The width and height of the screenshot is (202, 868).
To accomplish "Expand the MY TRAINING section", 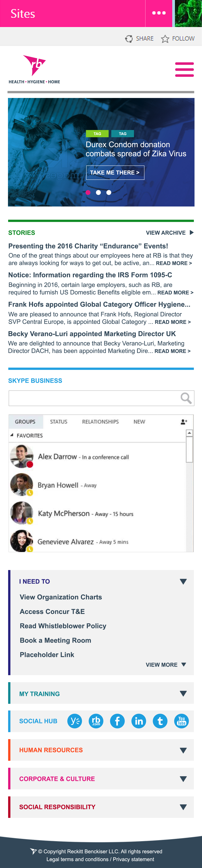I will [183, 693].
